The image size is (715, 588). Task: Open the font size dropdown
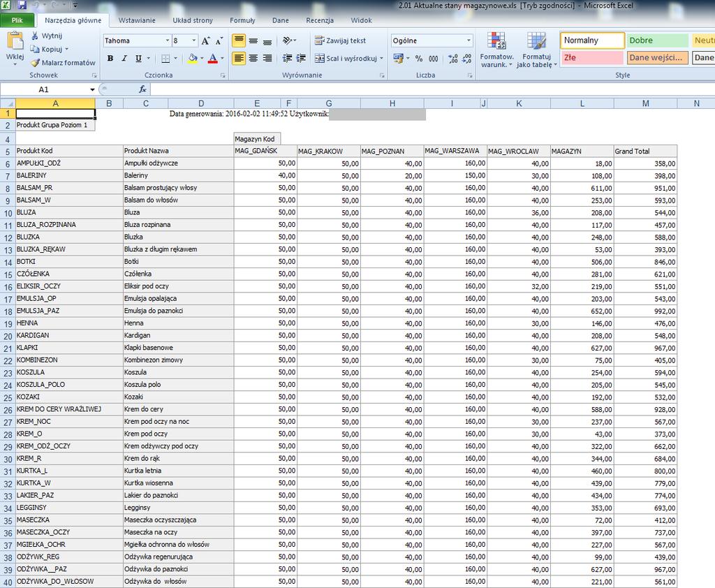pyautogui.click(x=194, y=41)
